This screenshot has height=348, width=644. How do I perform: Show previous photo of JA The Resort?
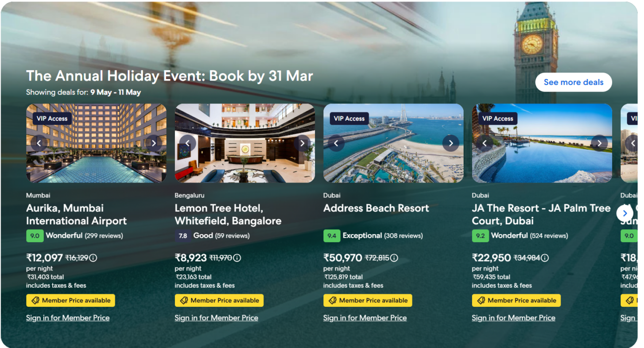484,143
